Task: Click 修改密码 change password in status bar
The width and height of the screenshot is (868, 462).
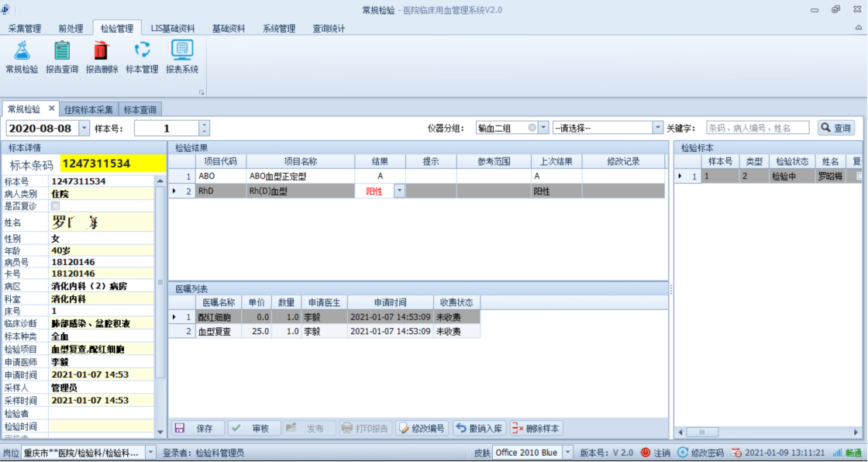Action: tap(683, 453)
